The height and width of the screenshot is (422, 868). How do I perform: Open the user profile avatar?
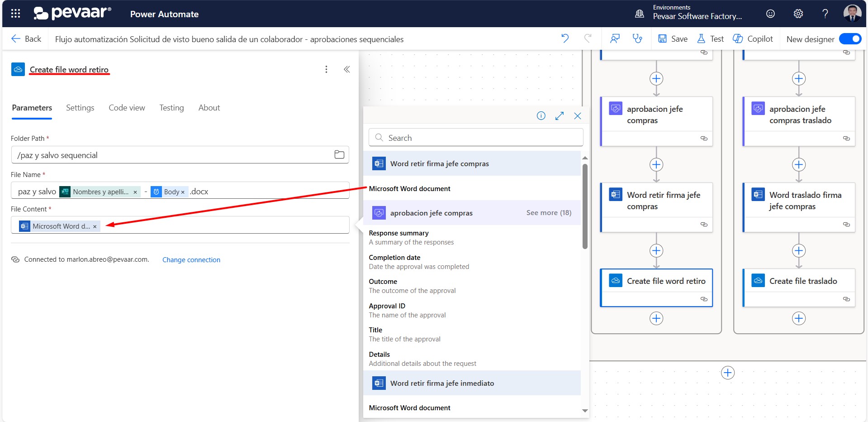coord(852,13)
